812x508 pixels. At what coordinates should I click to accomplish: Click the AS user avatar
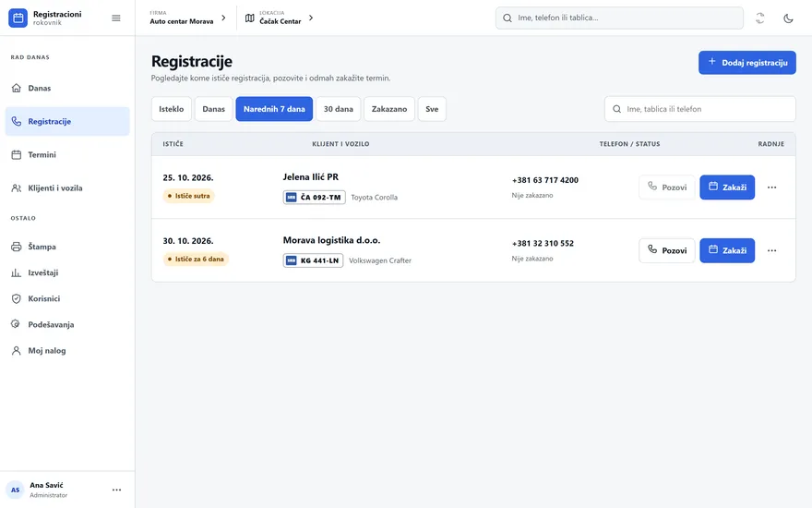(15, 490)
